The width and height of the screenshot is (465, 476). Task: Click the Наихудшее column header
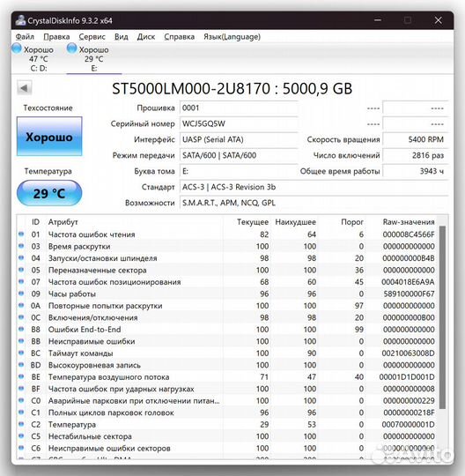click(x=295, y=222)
